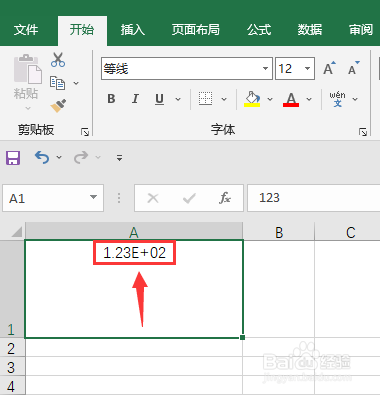This screenshot has width=380, height=395.
Task: Undo the last action
Action: pyautogui.click(x=42, y=157)
